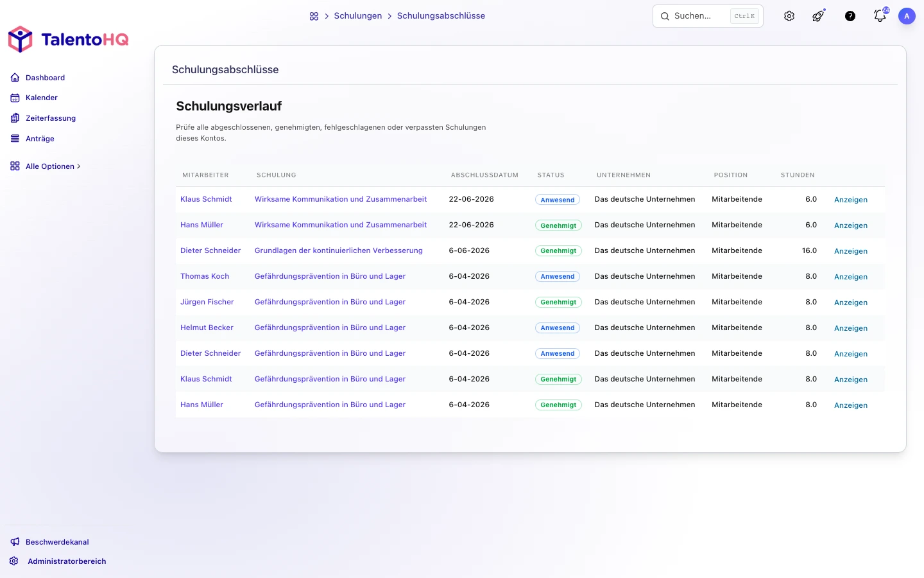Click the MITARBEITER column header
The width and height of the screenshot is (924, 578).
[205, 175]
